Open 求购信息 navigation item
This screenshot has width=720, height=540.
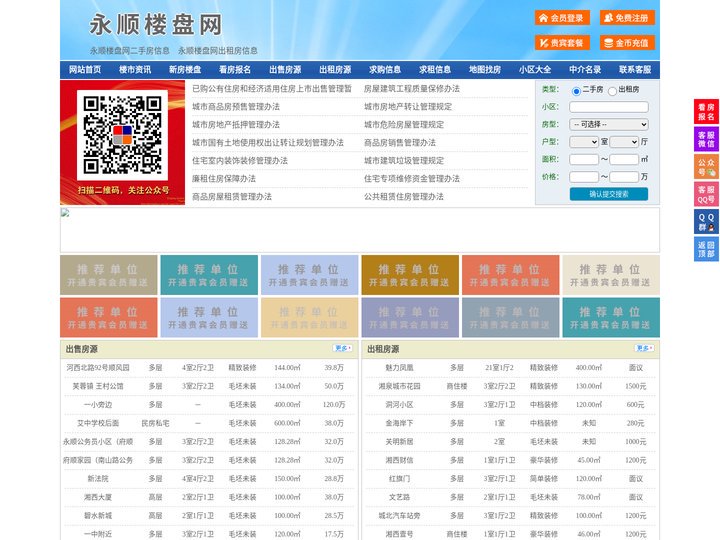[x=385, y=70]
